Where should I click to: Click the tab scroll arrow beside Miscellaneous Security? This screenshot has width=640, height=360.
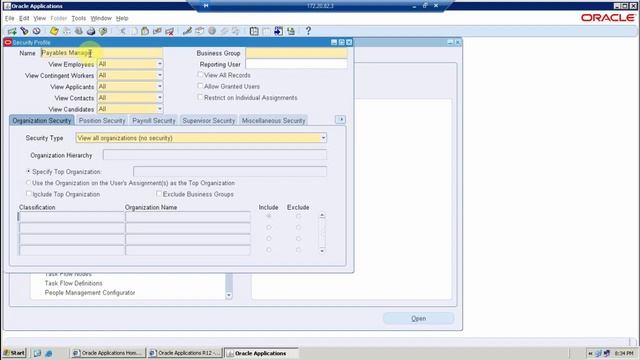tap(340, 120)
